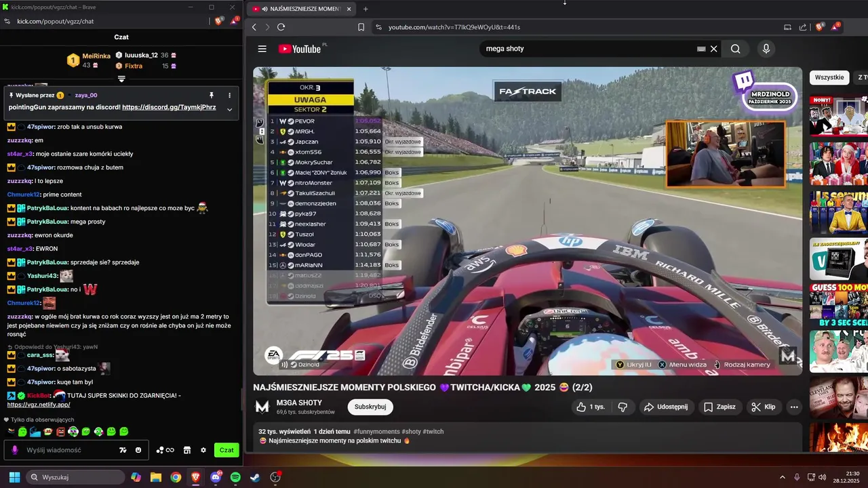Open Kick chat settings gear
The width and height of the screenshot is (868, 488).
(x=203, y=450)
